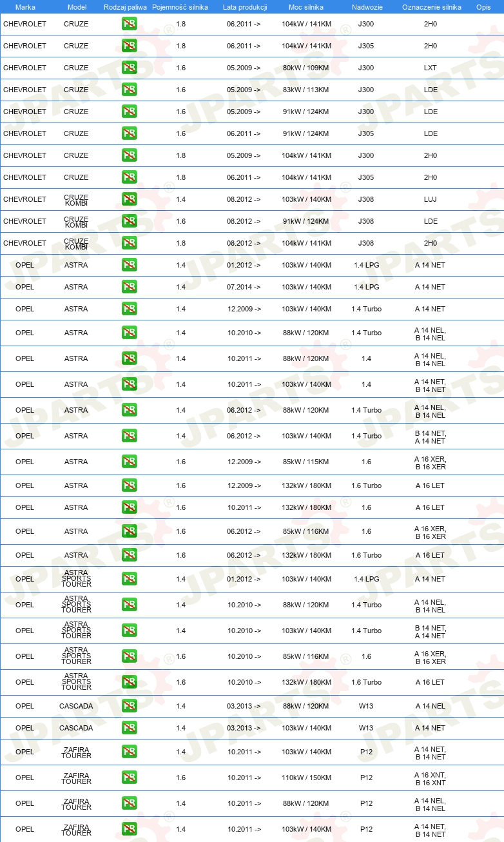Screen dimensions: 504x842
Task: Click the fuel icon for Astra 10.2011 88kW 1.4
Action: tap(129, 358)
